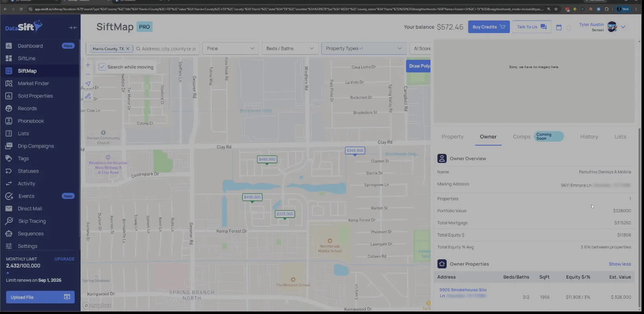
Task: Open Direct Mail section
Action: 29,209
